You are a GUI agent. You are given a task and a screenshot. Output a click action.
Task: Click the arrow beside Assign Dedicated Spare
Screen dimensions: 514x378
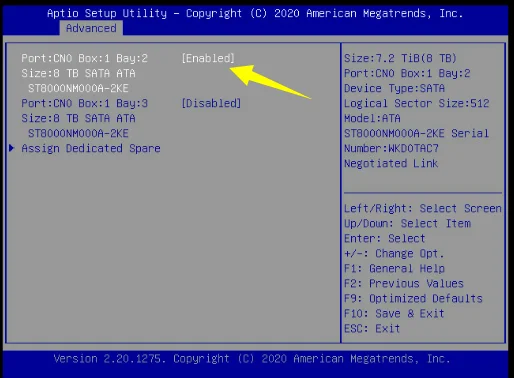click(12, 148)
